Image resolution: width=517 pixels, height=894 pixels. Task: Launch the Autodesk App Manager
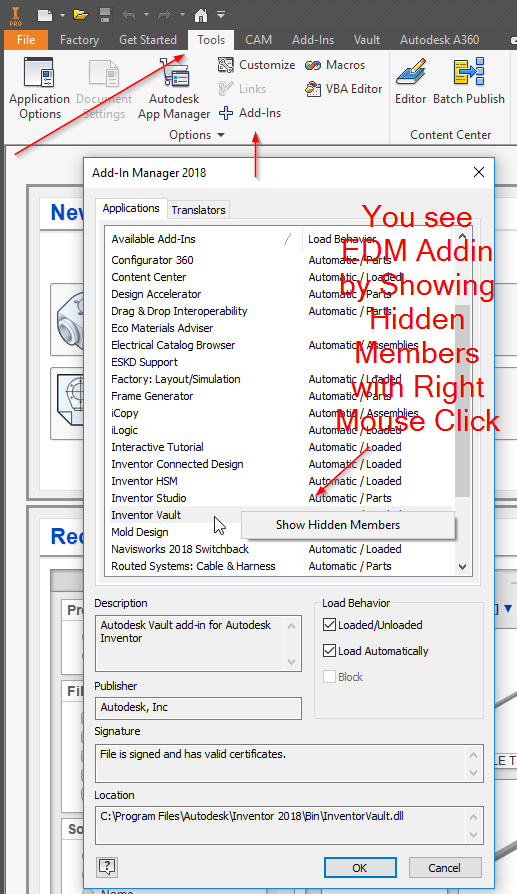[x=174, y=88]
